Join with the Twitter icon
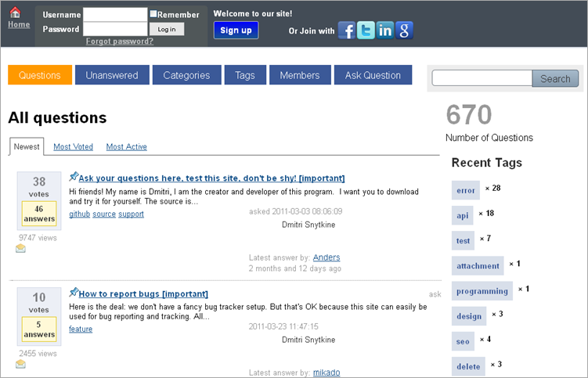Image resolution: width=588 pixels, height=378 pixels. [x=366, y=31]
